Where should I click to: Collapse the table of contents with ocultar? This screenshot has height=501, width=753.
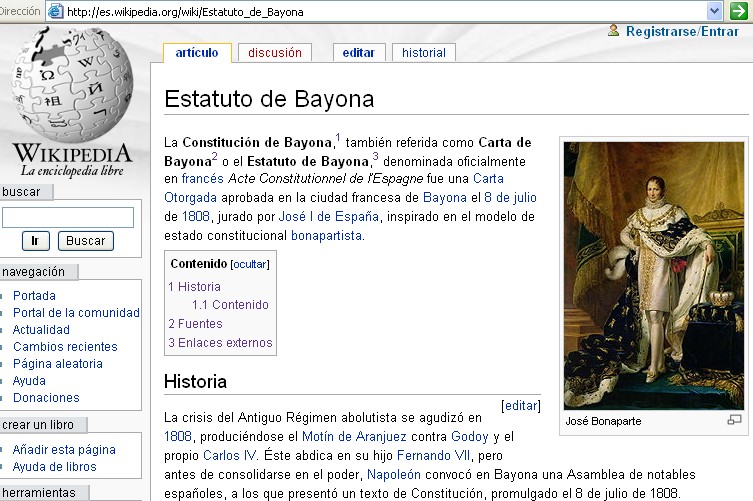[250, 264]
